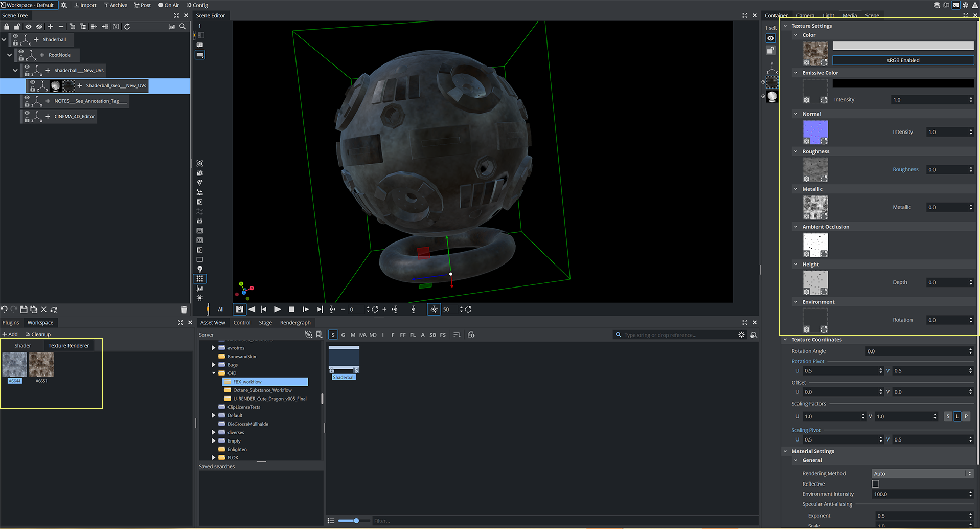Image resolution: width=980 pixels, height=529 pixels.
Task: Open the Import menu
Action: (x=85, y=5)
